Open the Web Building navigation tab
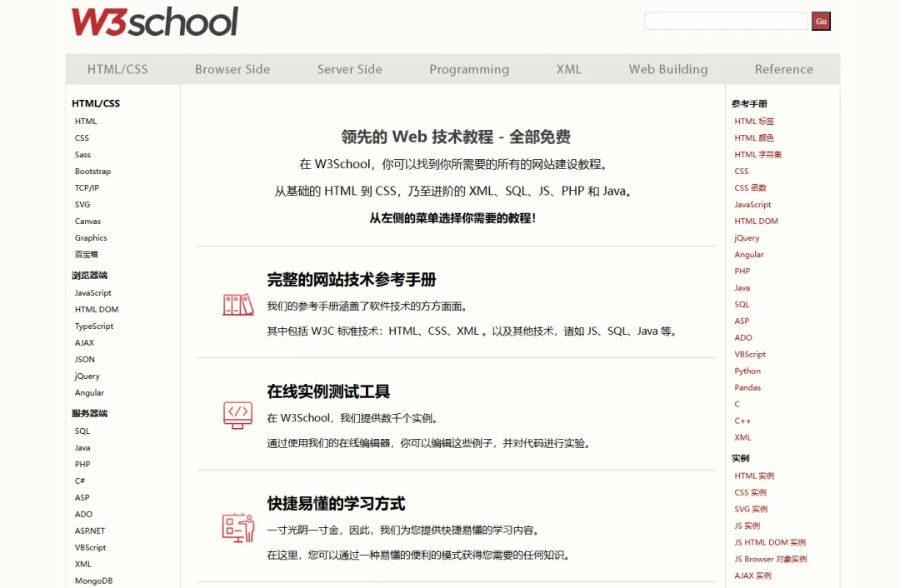 tap(668, 69)
